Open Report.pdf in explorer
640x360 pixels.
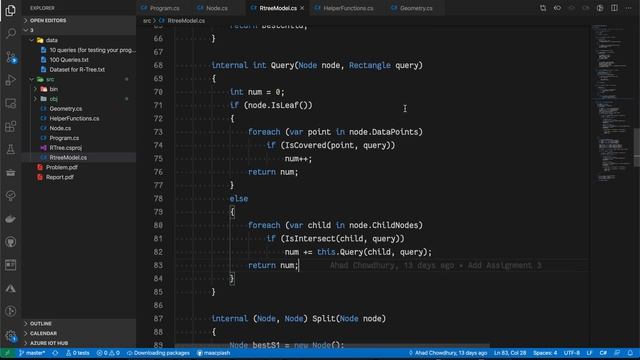79,177
